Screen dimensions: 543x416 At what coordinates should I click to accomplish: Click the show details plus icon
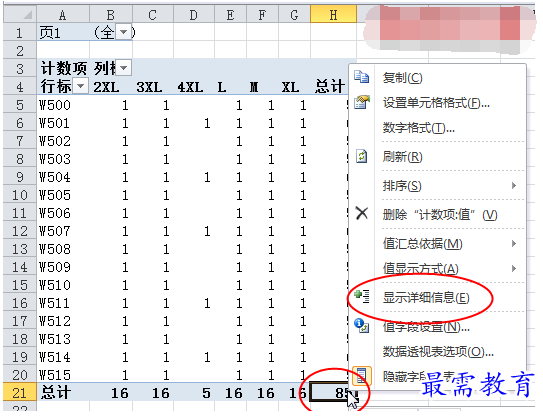(x=362, y=296)
